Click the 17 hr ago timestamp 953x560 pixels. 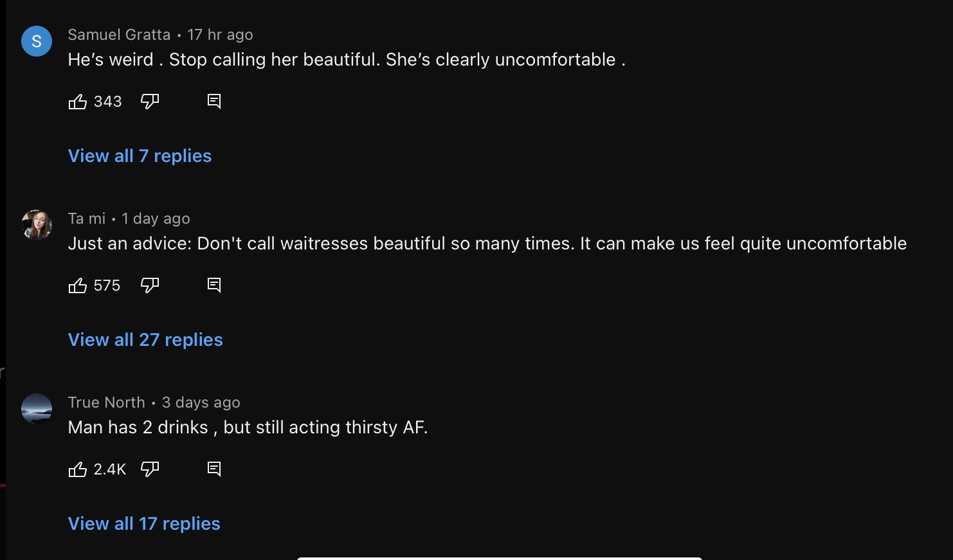coord(220,35)
